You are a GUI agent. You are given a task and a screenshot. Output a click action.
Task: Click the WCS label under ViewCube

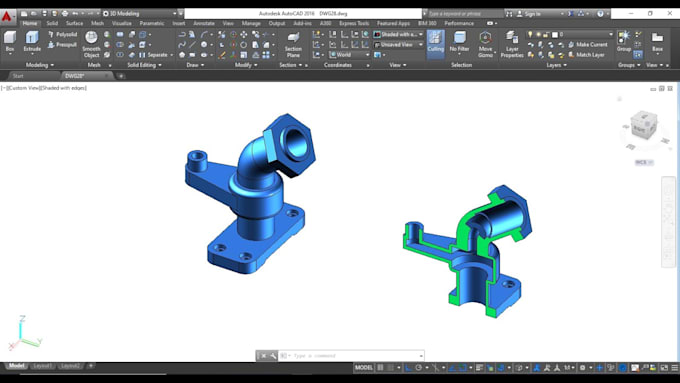click(x=644, y=162)
